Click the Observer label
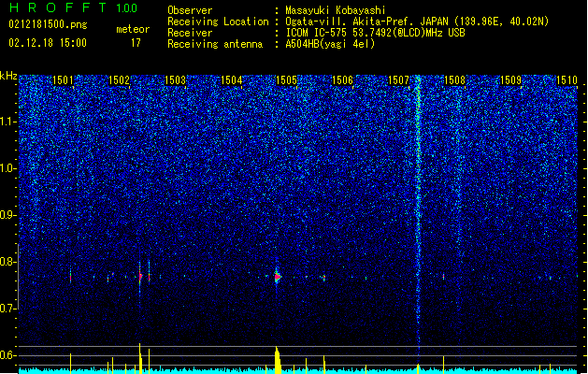The image size is (588, 374). [x=190, y=10]
